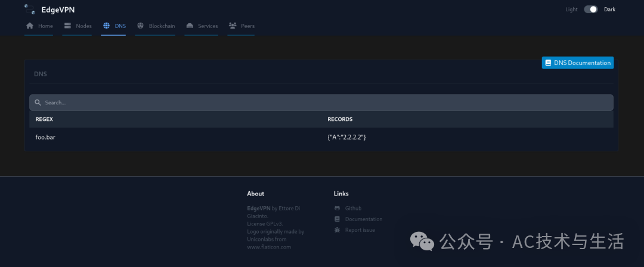Image resolution: width=644 pixels, height=267 pixels.
Task: Click the Documentation book icon in footer
Action: (338, 219)
